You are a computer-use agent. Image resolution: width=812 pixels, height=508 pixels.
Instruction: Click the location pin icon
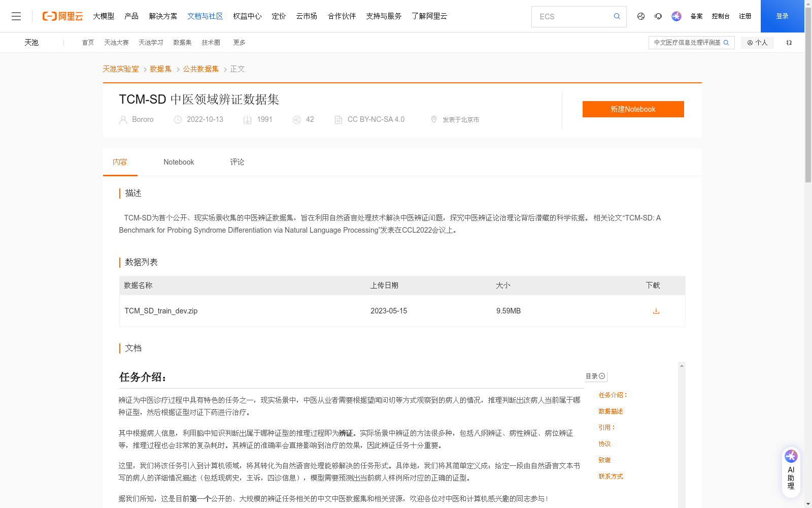click(434, 119)
